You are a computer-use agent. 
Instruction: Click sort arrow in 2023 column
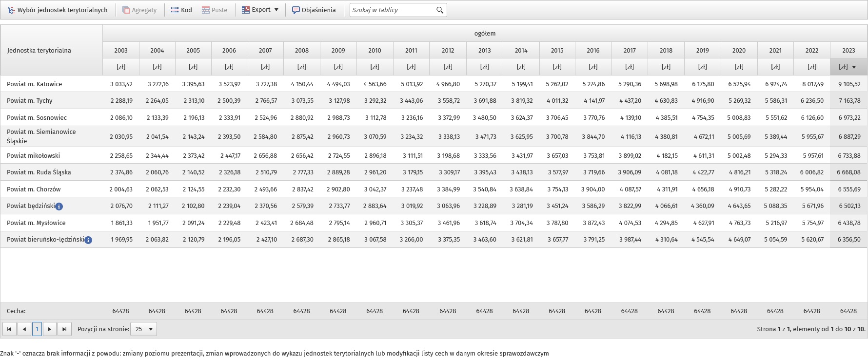(x=854, y=67)
